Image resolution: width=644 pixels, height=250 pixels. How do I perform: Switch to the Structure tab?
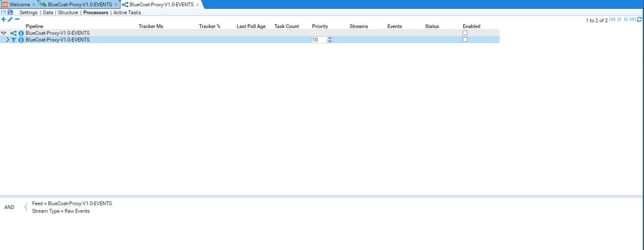tap(68, 13)
